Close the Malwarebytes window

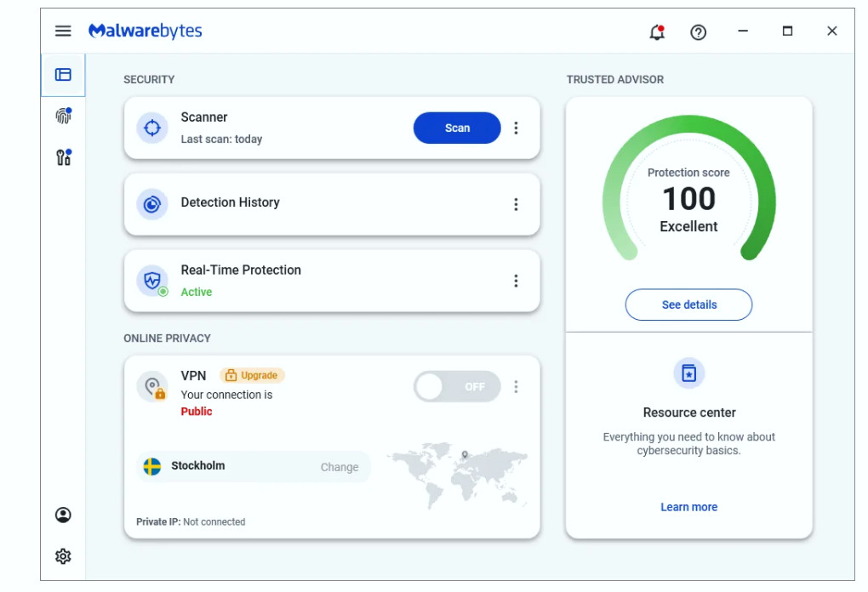[x=832, y=31]
